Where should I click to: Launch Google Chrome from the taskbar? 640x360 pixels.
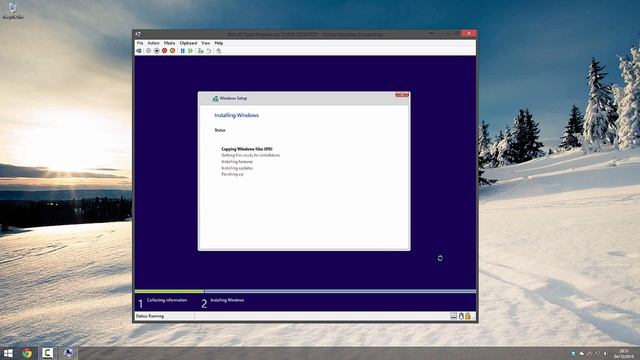[x=27, y=353]
